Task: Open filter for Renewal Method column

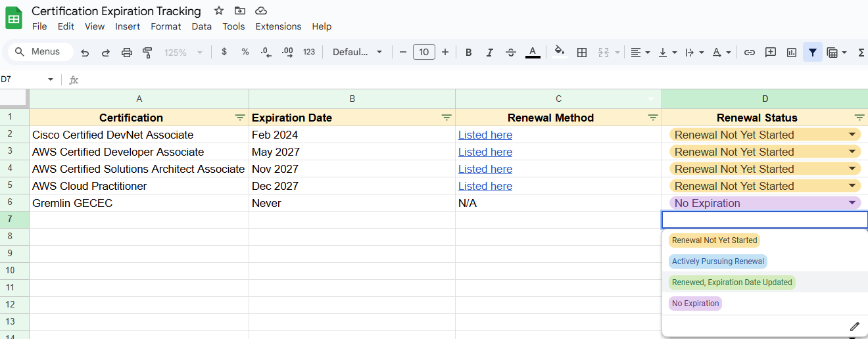Action: click(x=653, y=118)
